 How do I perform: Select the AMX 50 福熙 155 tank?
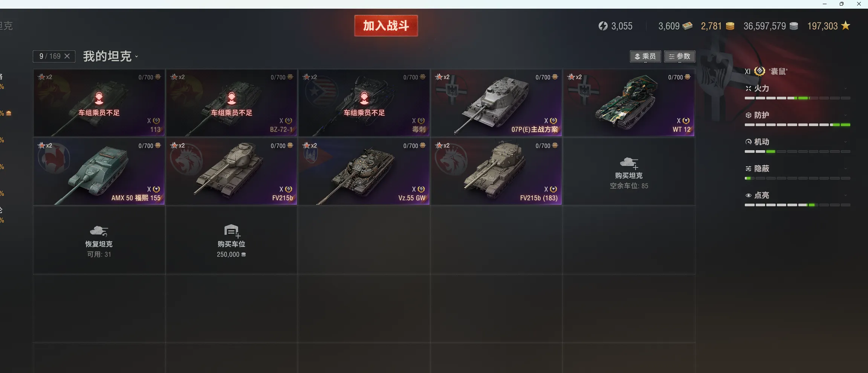coord(99,171)
